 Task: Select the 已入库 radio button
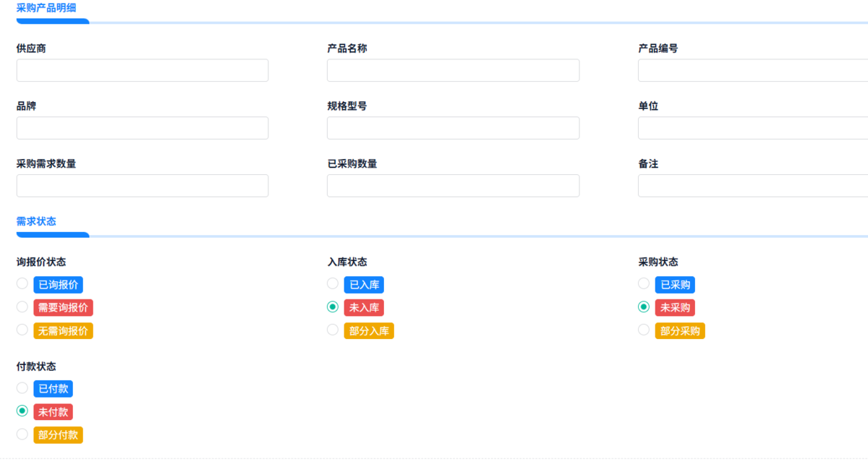point(333,283)
